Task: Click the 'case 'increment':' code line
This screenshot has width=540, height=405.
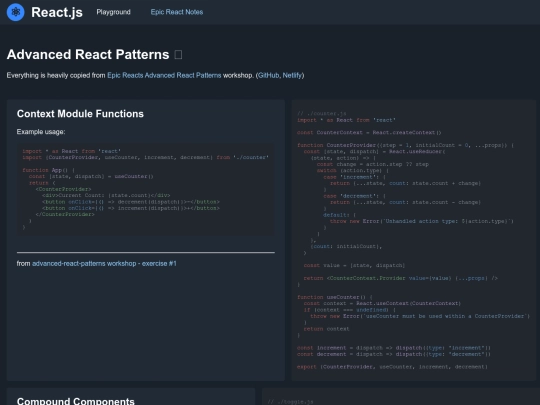Action: (355, 177)
